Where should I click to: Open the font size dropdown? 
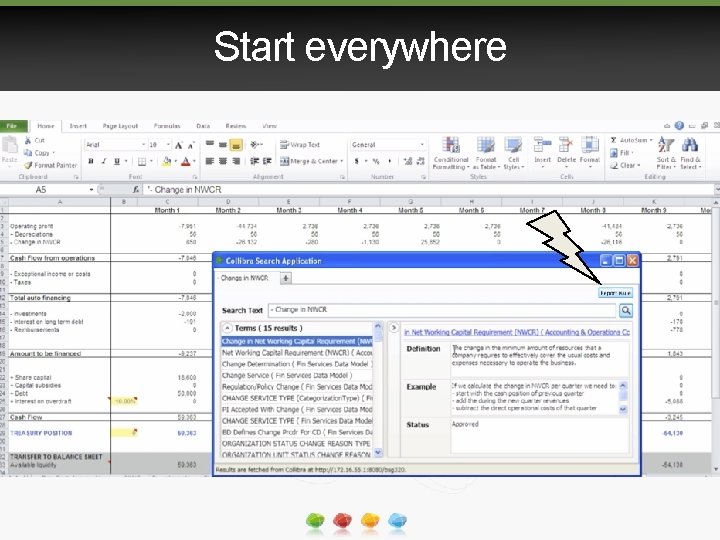(168, 145)
